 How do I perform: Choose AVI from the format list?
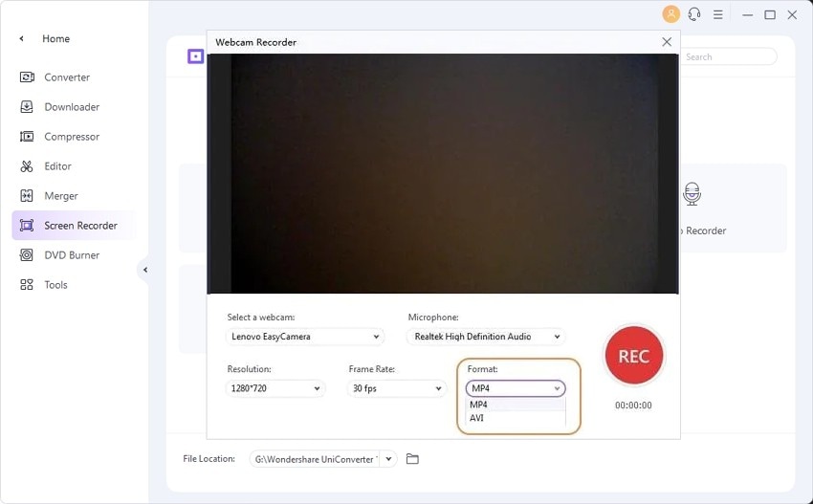point(516,418)
